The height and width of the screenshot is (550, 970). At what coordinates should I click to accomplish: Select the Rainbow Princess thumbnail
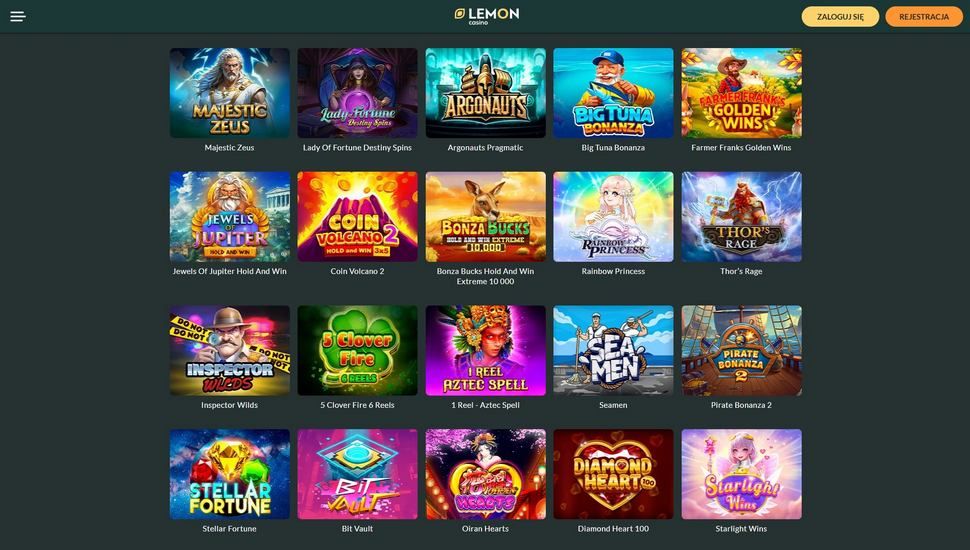point(613,217)
